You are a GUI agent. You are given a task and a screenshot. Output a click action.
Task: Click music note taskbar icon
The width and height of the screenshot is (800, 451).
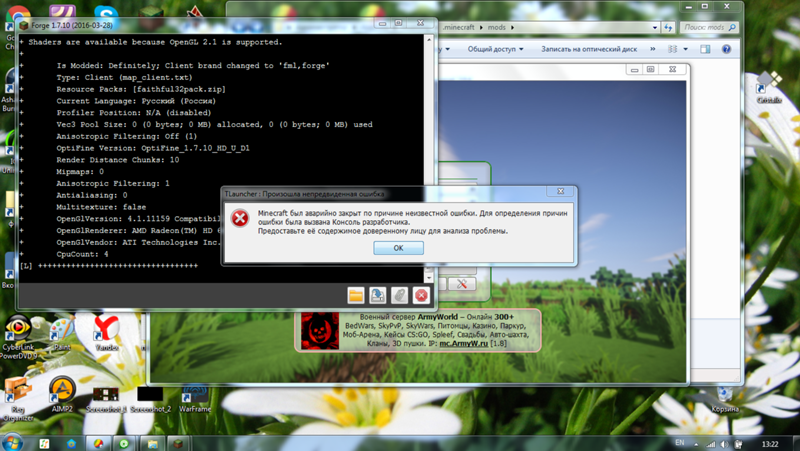[44, 443]
